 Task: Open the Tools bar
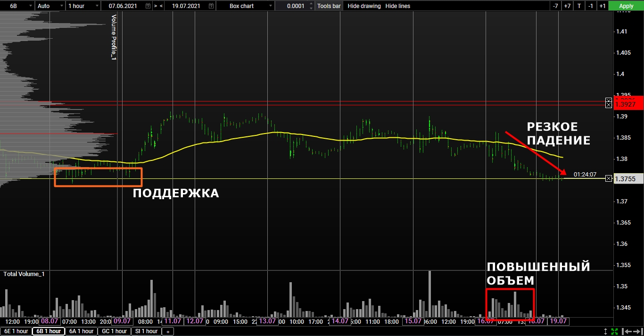329,6
